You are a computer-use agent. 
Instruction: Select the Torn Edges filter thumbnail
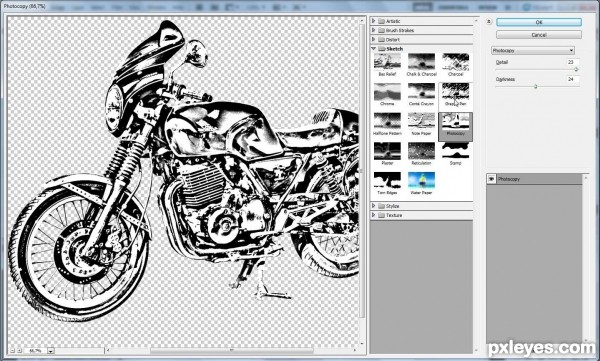pos(387,180)
